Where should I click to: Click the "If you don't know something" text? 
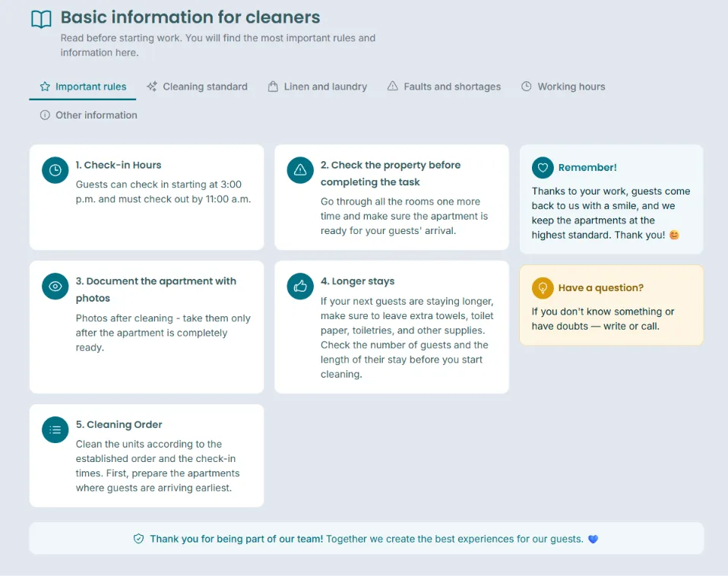[603, 319]
